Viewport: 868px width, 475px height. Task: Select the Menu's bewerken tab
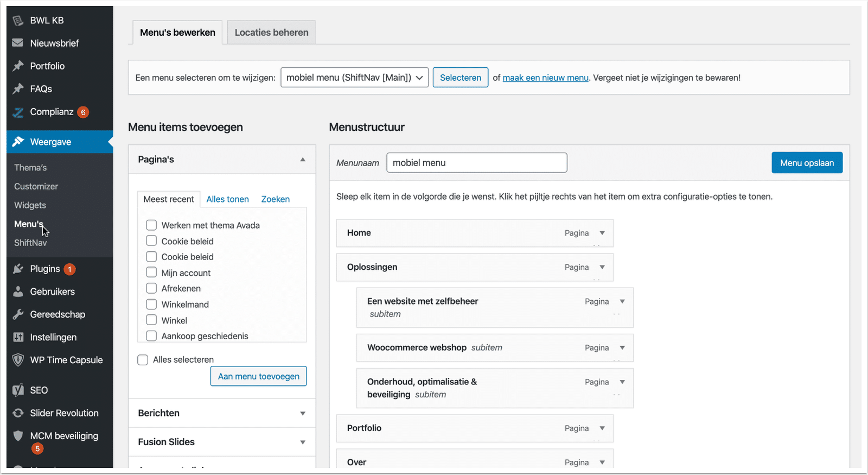point(177,33)
